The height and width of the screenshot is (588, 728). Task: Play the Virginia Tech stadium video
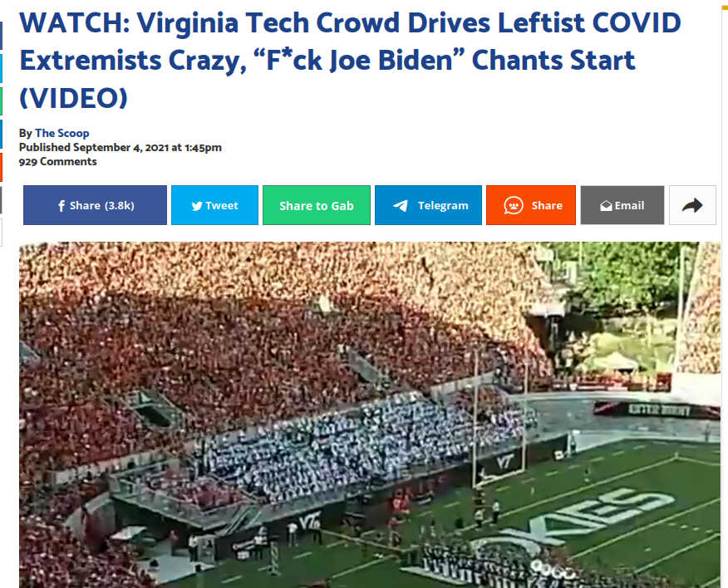click(370, 415)
